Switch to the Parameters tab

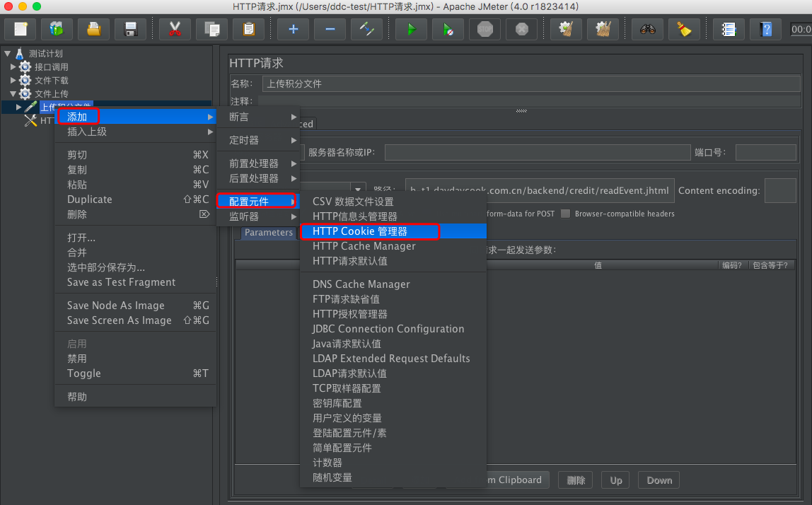(x=268, y=233)
